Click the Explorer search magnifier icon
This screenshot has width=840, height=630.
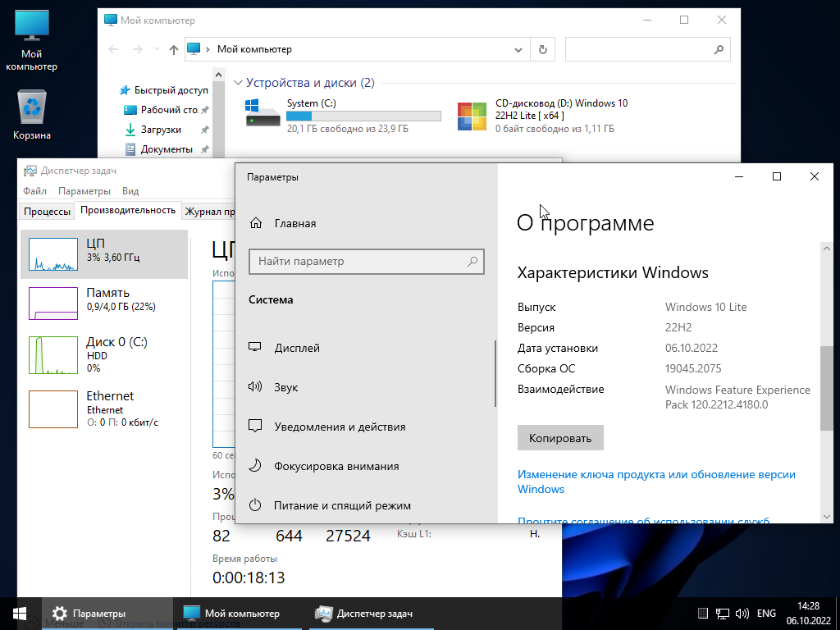[719, 49]
